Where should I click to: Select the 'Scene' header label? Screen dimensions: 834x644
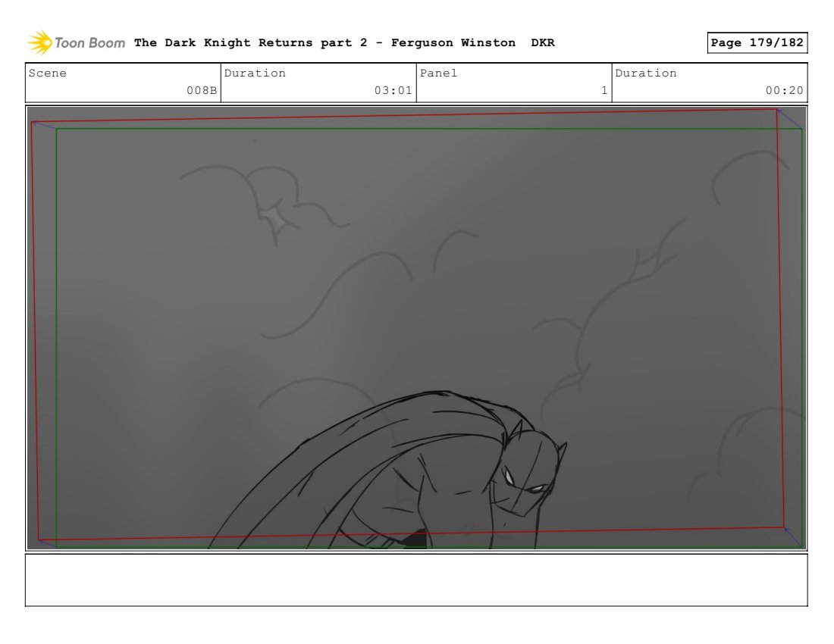47,73
